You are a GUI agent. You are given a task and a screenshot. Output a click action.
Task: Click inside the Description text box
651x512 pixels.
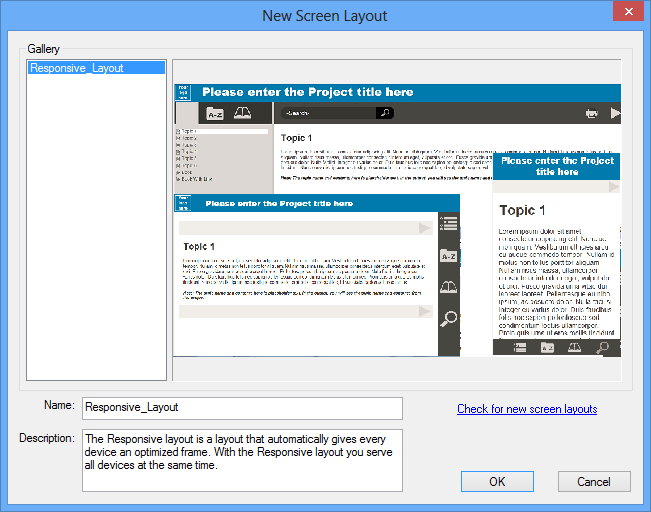pos(242,460)
